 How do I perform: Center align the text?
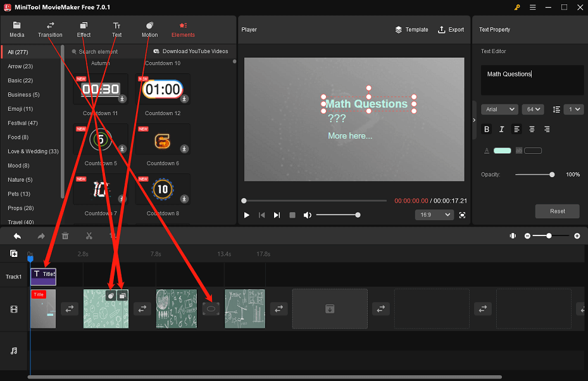(x=532, y=129)
